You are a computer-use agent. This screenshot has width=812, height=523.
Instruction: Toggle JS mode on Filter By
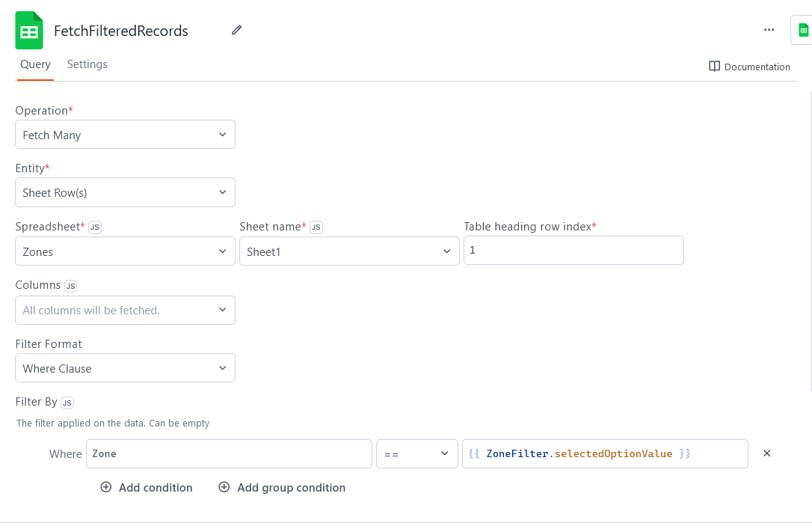click(x=67, y=403)
